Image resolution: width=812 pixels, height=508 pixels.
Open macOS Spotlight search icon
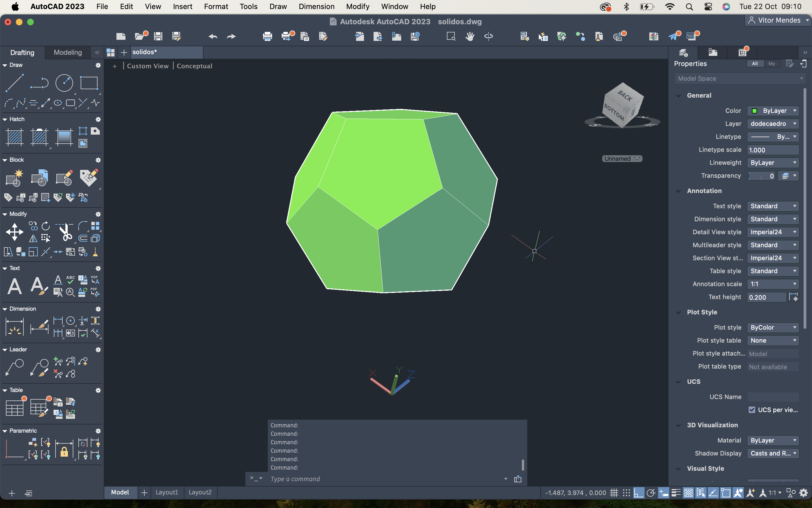pyautogui.click(x=689, y=6)
